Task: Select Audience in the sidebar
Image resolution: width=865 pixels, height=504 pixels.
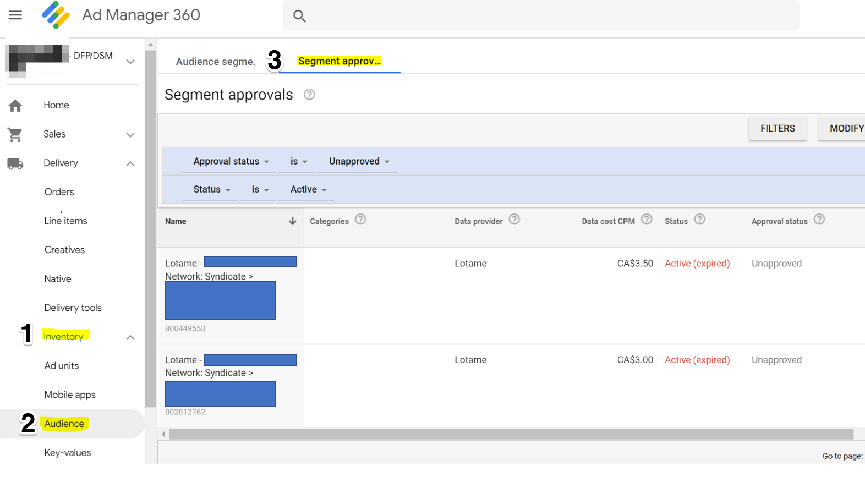Action: coord(64,424)
